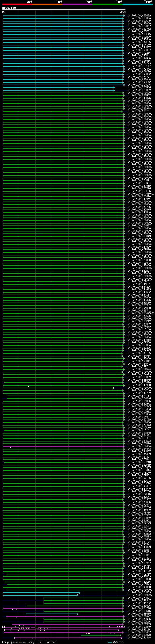Click hit label UniRef100_Q0WLB5
Image resolution: width=155 pixels, height=644 pixels.
click(139, 42)
